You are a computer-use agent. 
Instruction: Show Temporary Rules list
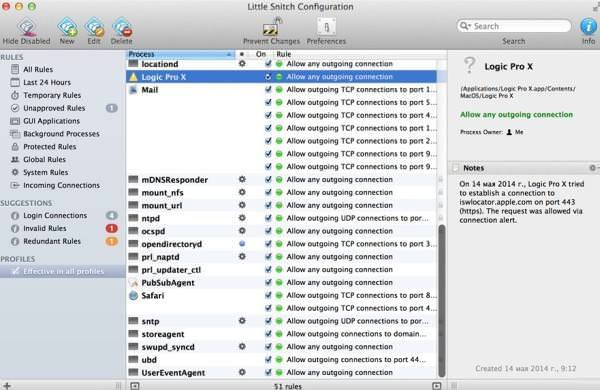[x=52, y=95]
